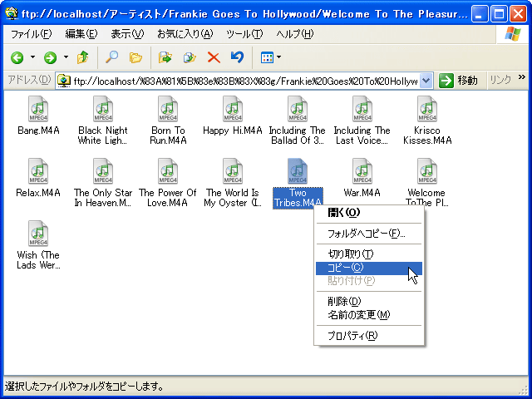Select the Wish (The Lads Wer... file icon
This screenshot has height=399, width=532.
38,234
